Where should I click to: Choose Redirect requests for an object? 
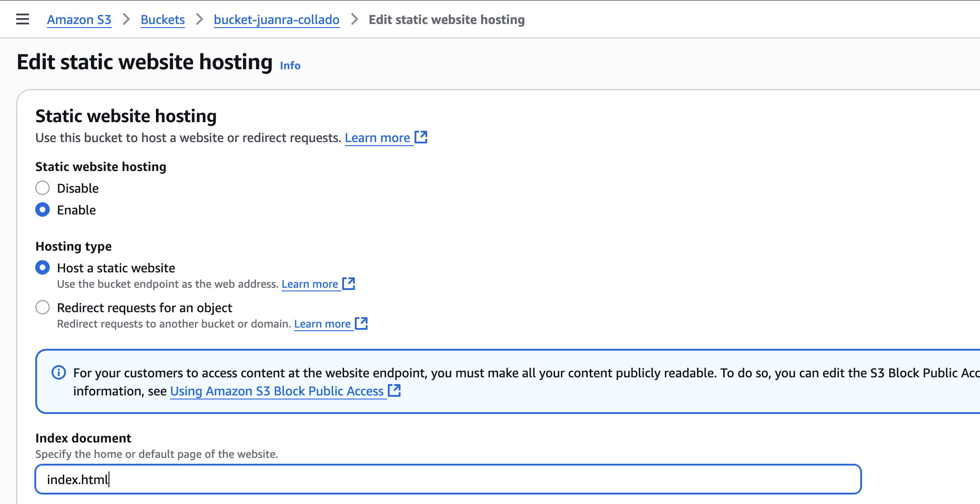click(x=42, y=307)
